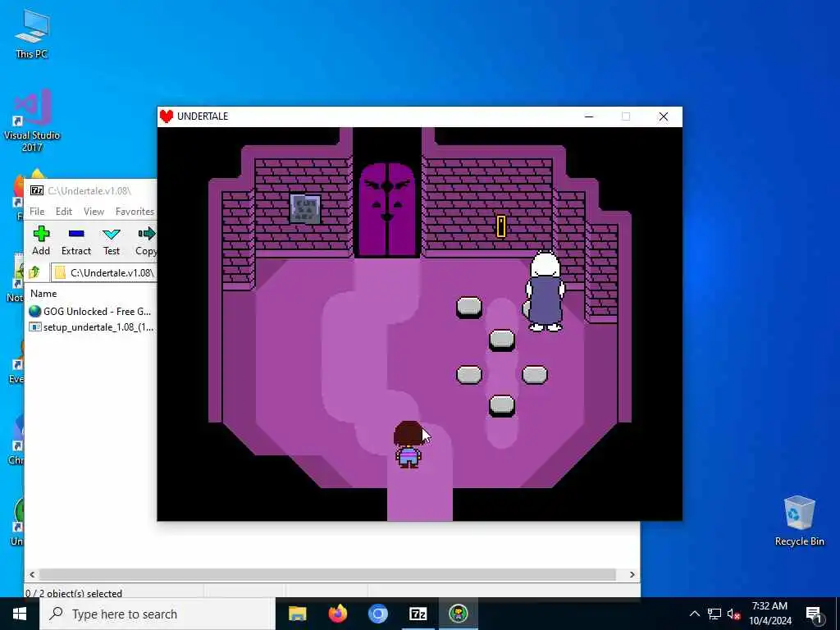Click the network status tray icon
Image resolution: width=840 pixels, height=630 pixels.
coord(714,614)
